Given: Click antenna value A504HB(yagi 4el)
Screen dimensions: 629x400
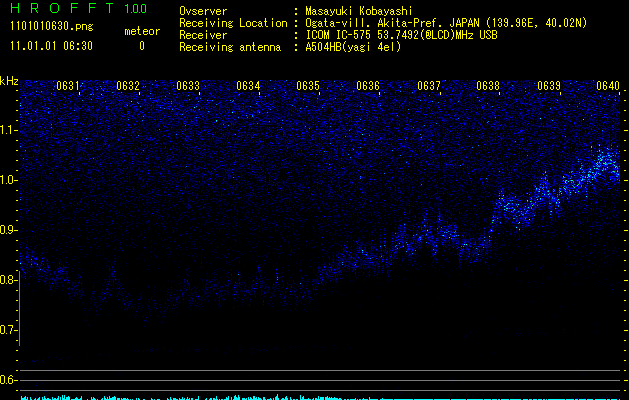Looking at the screenshot, I should point(353,47).
